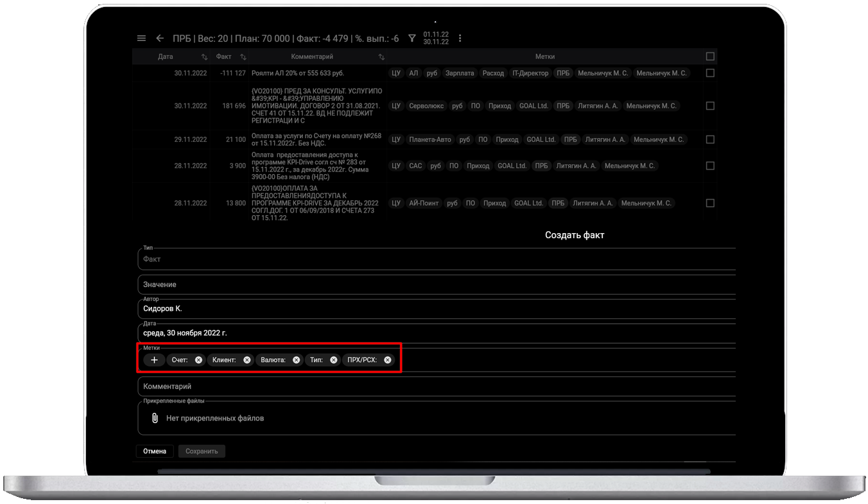Select the checkbox for Планета-Авто row
Viewport: 868px width, 504px height.
click(x=710, y=139)
